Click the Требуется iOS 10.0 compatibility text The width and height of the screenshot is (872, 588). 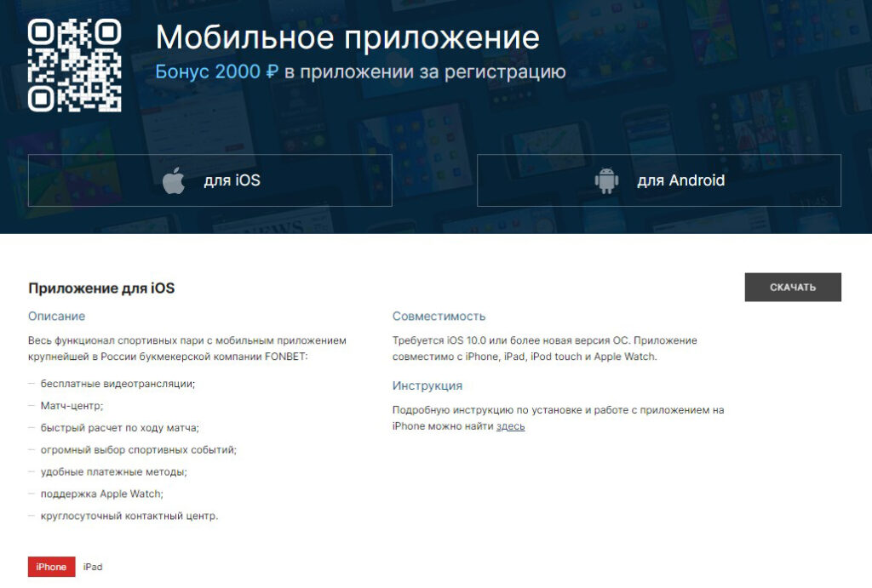544,349
